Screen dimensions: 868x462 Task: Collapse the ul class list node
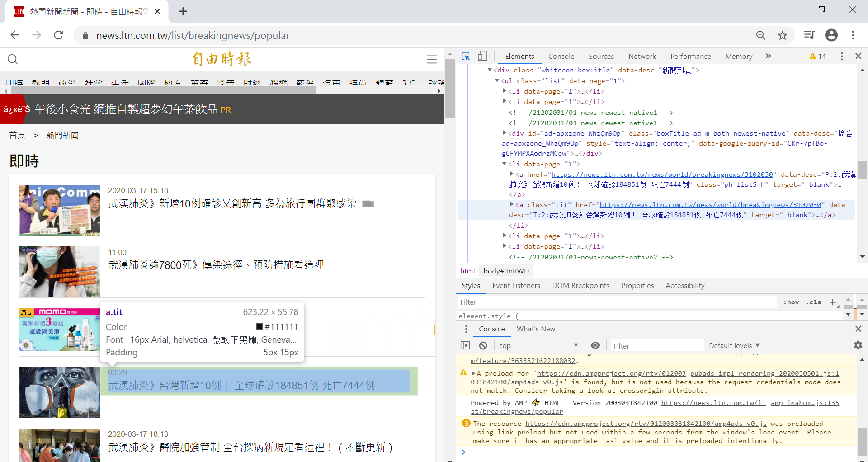(497, 81)
